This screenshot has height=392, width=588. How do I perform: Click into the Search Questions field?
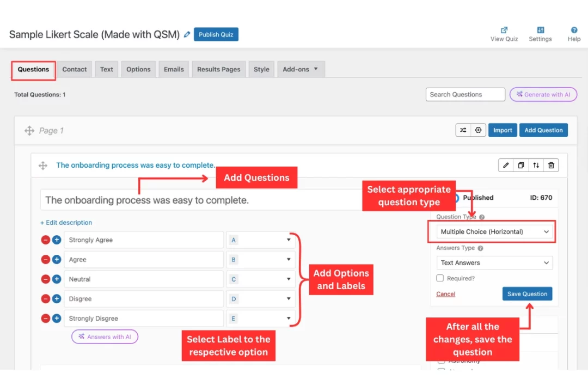[465, 95]
